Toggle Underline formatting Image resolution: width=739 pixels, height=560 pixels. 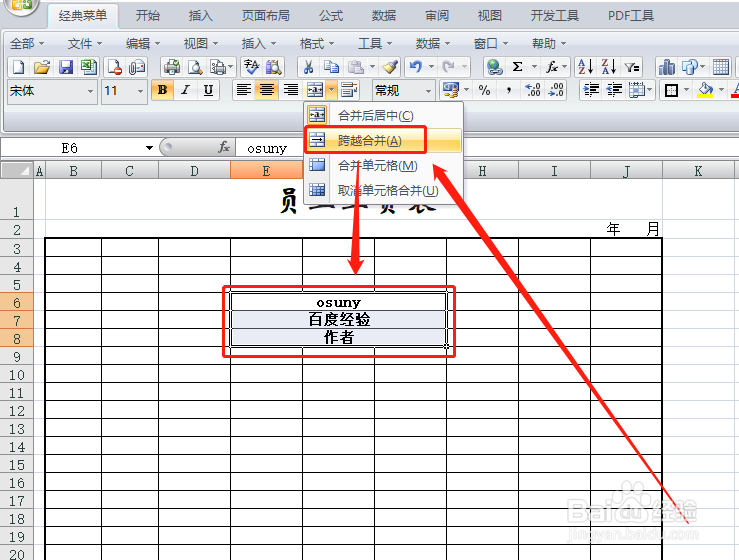click(x=208, y=90)
